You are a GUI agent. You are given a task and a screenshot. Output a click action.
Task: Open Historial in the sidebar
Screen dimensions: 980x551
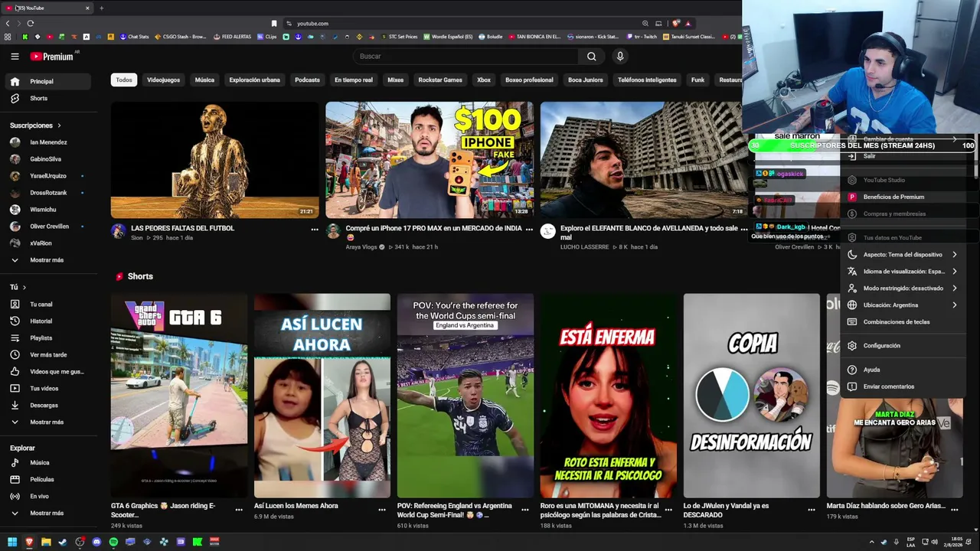(x=47, y=321)
